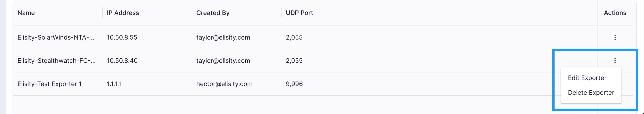This screenshot has width=644, height=114.
Task: Click the 1.1.1.1 IP address cell
Action: [x=114, y=84]
